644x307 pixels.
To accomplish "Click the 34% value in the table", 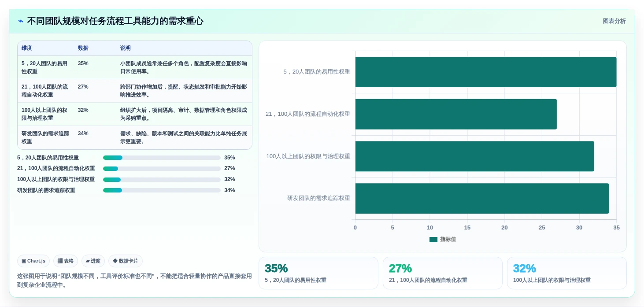I will (x=83, y=133).
